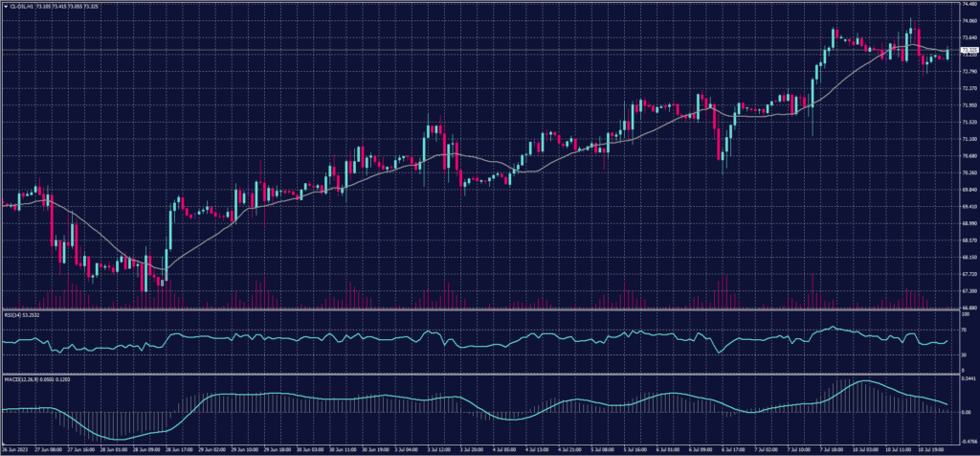Click the 70 level on RSI scale
Viewport: 980px width, 456px height.
963,330
